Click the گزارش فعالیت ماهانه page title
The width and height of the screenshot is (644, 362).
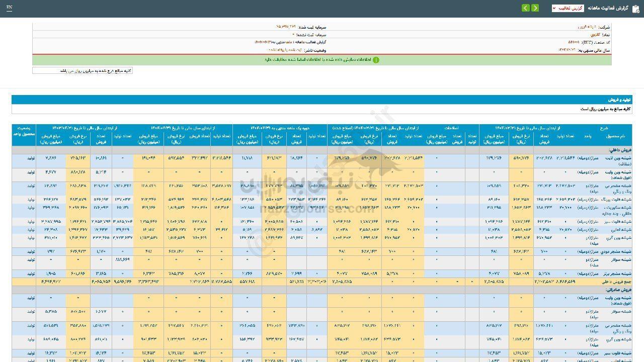[x=608, y=9]
